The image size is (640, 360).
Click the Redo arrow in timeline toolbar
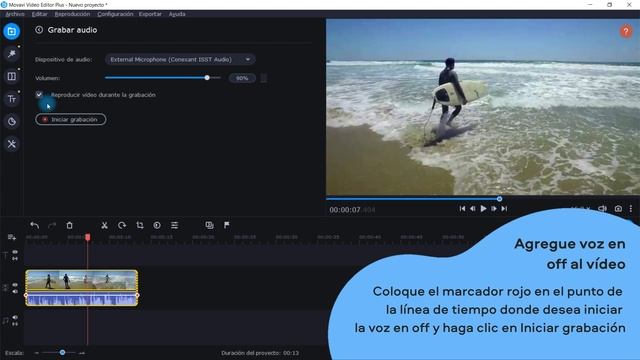52,225
